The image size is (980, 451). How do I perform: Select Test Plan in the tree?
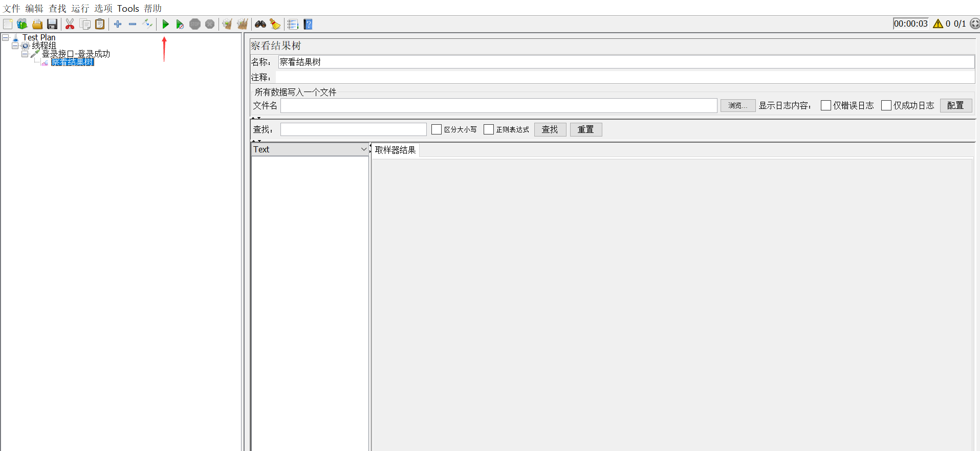tap(39, 37)
